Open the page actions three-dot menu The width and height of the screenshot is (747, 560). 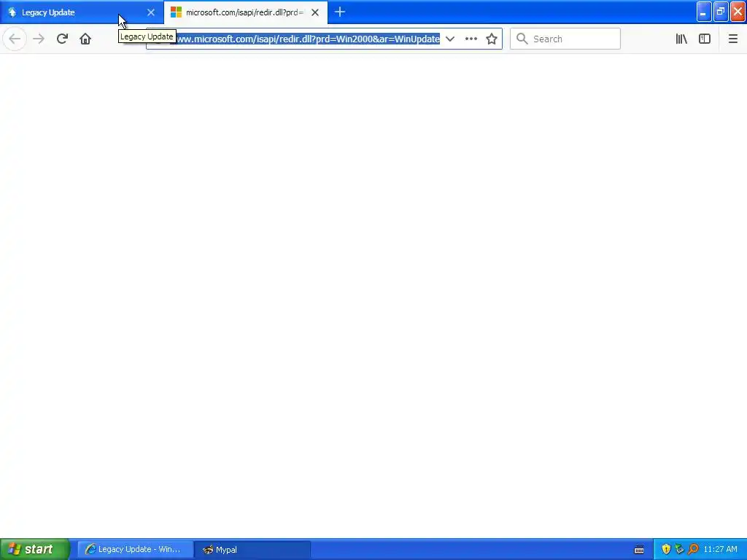(x=471, y=39)
